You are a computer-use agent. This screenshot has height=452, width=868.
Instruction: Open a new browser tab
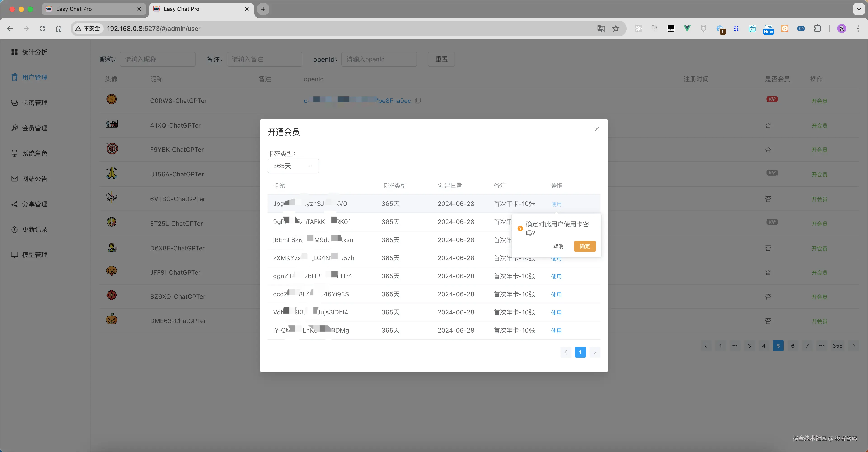click(263, 9)
